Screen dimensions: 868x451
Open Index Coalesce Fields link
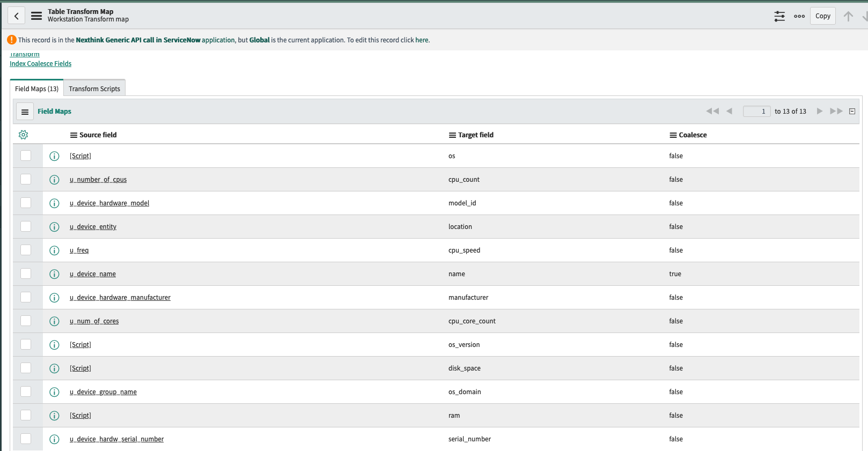(x=40, y=64)
